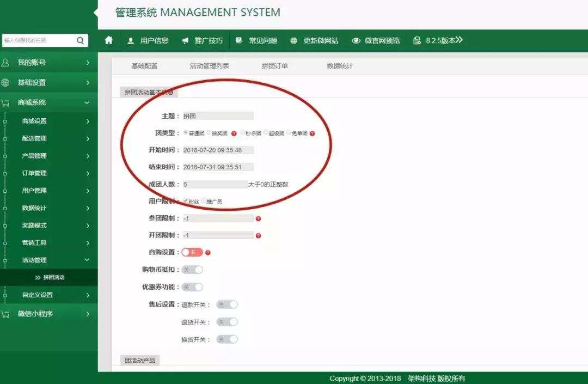This screenshot has width=588, height=384.
Task: Preview site via the eye icon of 微官网预览
Action: [x=356, y=40]
